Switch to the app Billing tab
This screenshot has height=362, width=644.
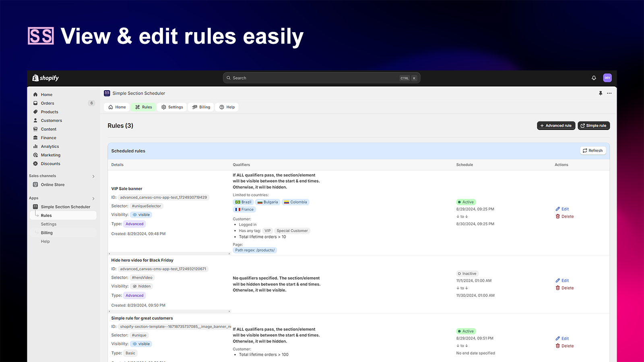coord(201,107)
